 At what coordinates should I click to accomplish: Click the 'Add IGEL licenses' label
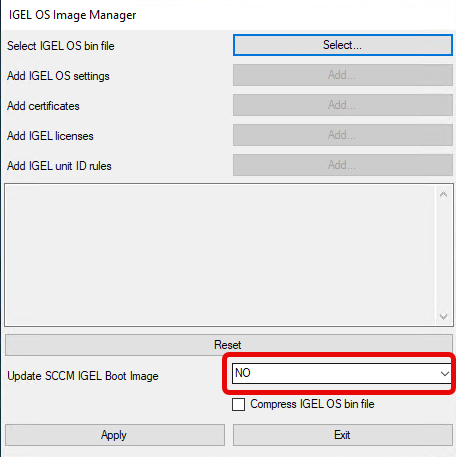click(x=50, y=136)
